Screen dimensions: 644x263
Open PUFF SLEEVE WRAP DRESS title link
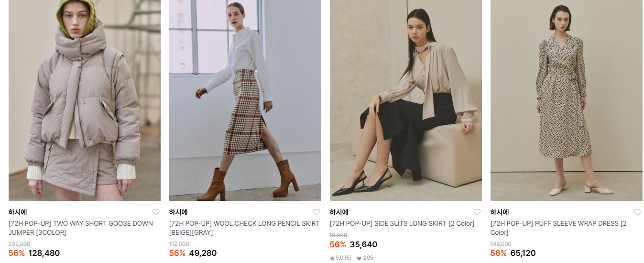tap(558, 228)
